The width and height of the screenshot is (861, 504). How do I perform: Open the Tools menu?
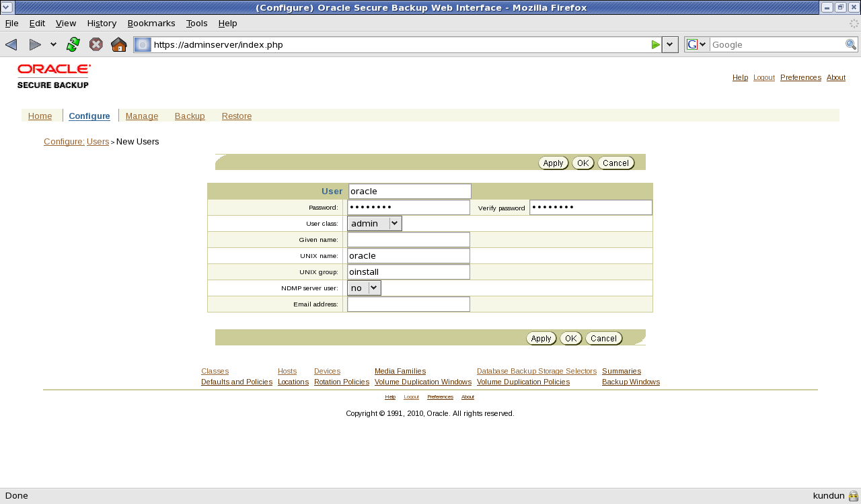pos(197,23)
